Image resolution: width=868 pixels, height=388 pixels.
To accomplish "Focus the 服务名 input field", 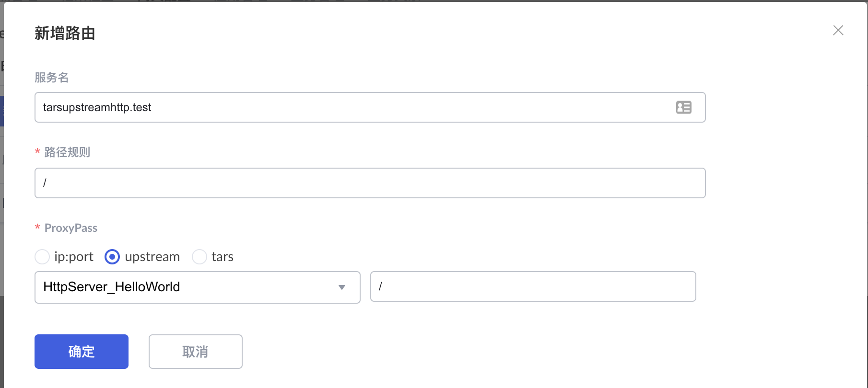I will pos(355,107).
